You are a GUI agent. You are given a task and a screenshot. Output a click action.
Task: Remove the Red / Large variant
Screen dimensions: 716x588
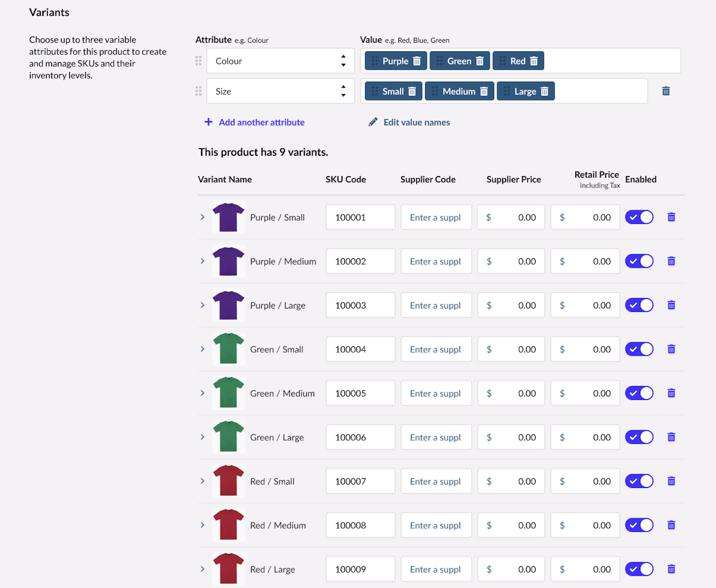pyautogui.click(x=671, y=569)
